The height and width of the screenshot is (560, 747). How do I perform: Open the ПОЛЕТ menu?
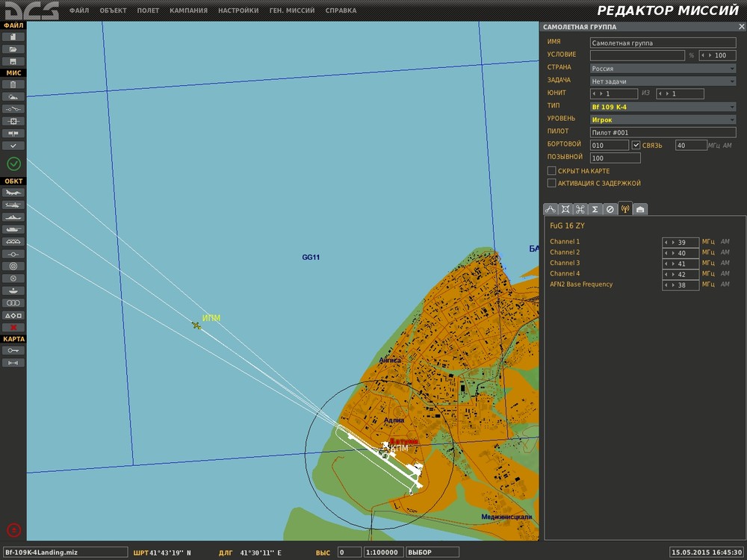(148, 10)
